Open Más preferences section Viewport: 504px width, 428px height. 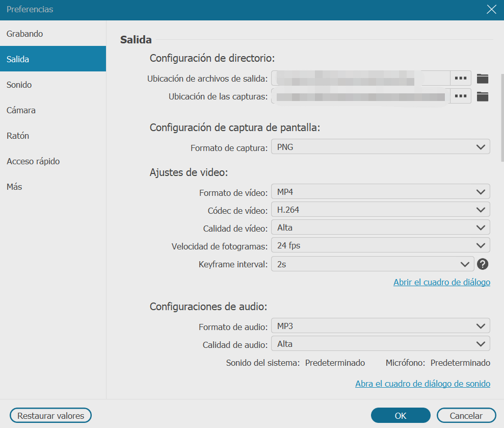click(53, 187)
